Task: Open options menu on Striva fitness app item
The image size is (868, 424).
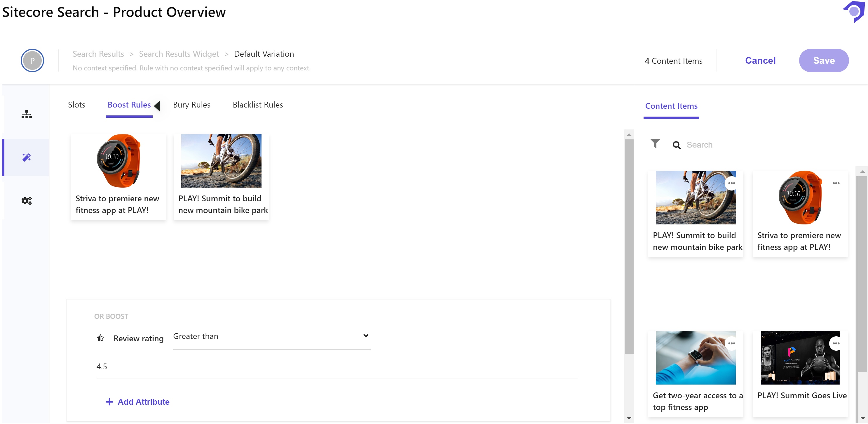Action: (x=836, y=184)
